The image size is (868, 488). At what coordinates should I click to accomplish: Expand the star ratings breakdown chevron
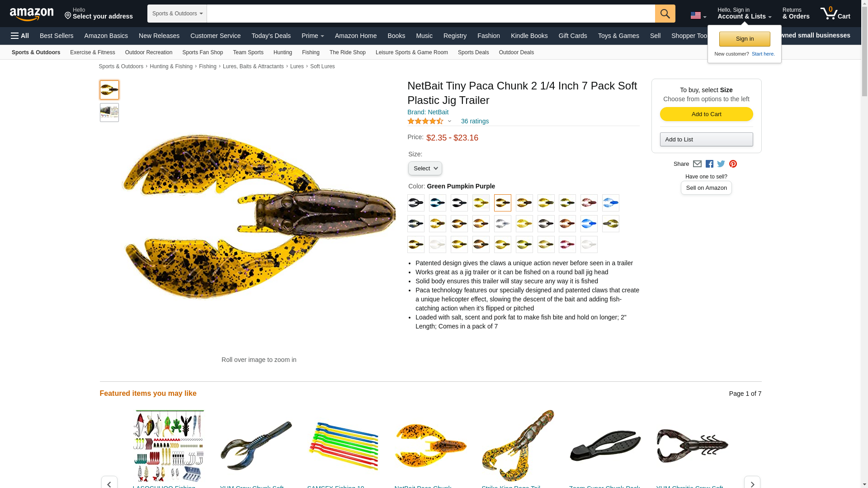(x=449, y=121)
